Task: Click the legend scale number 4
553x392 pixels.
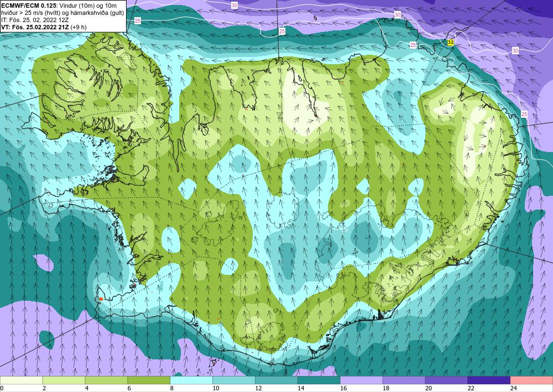Action: pyautogui.click(x=87, y=388)
